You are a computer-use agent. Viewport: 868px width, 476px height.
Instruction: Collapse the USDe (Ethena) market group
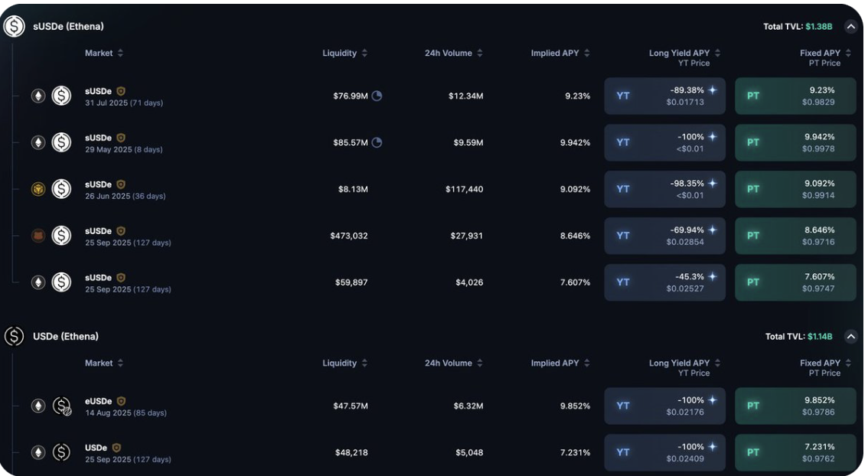[x=850, y=337]
